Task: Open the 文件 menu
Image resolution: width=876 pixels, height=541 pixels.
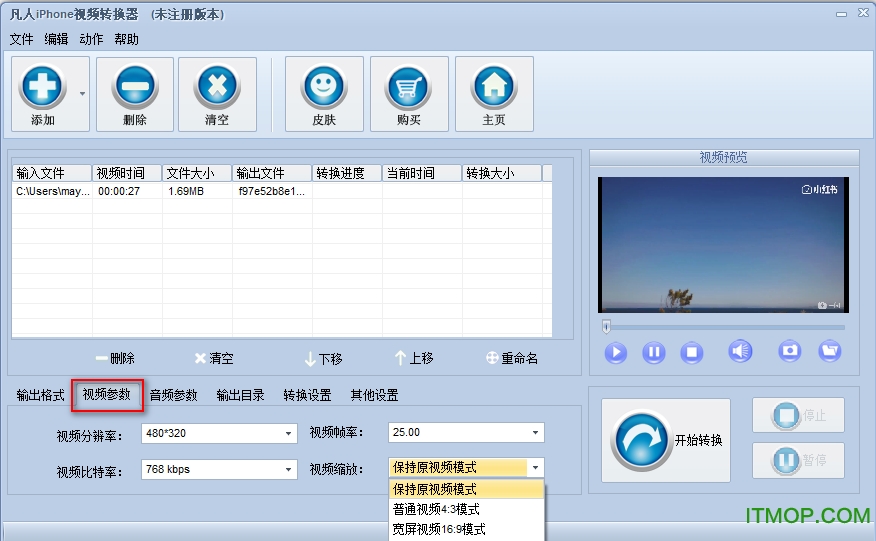Action: [x=21, y=39]
